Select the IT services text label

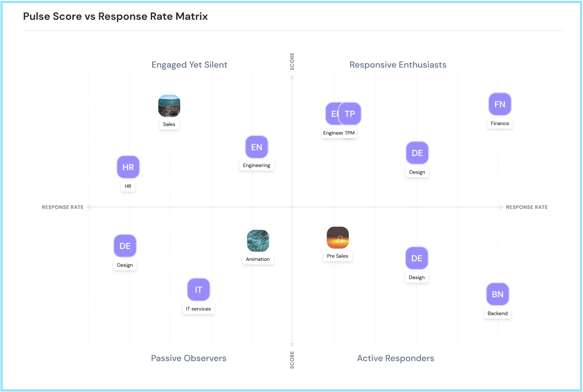click(199, 309)
